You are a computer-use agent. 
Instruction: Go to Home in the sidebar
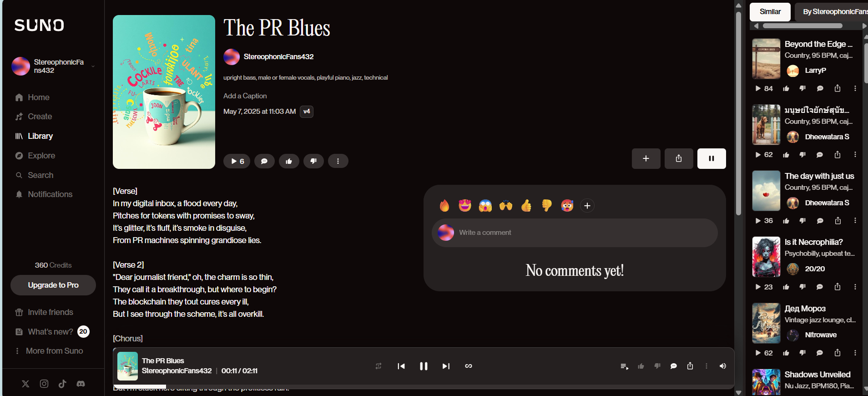[x=32, y=97]
